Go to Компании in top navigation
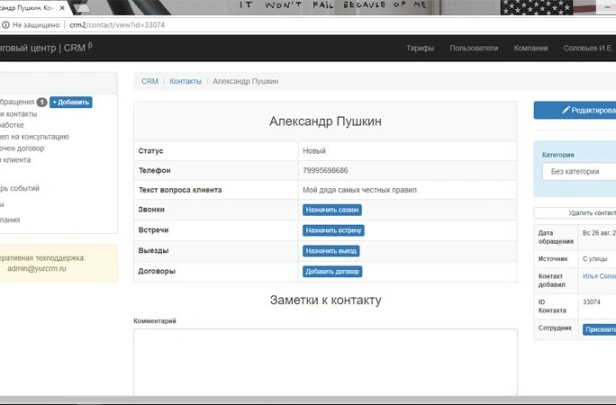The width and height of the screenshot is (616, 405). pos(530,48)
